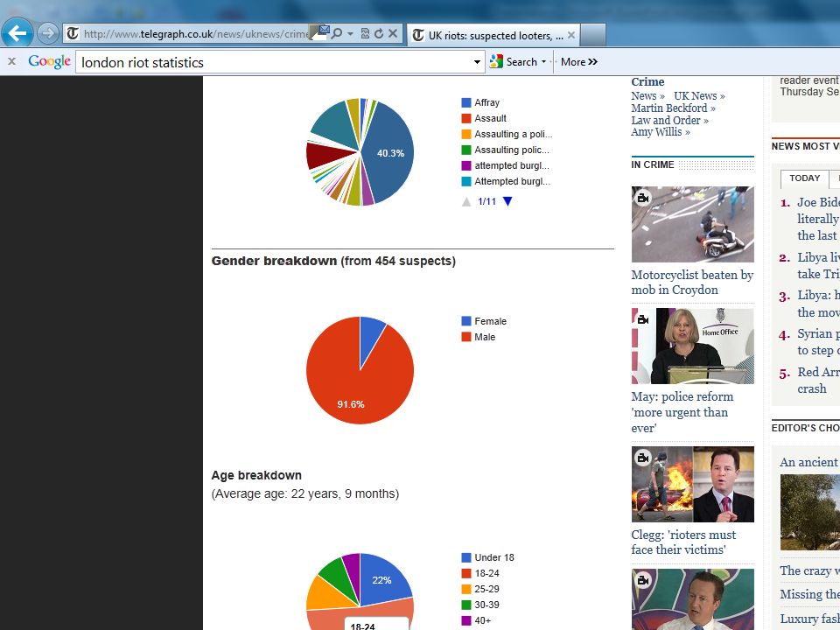Screen dimensions: 840x630
Task: Open the UK News breadcrumb link
Action: tap(699, 96)
